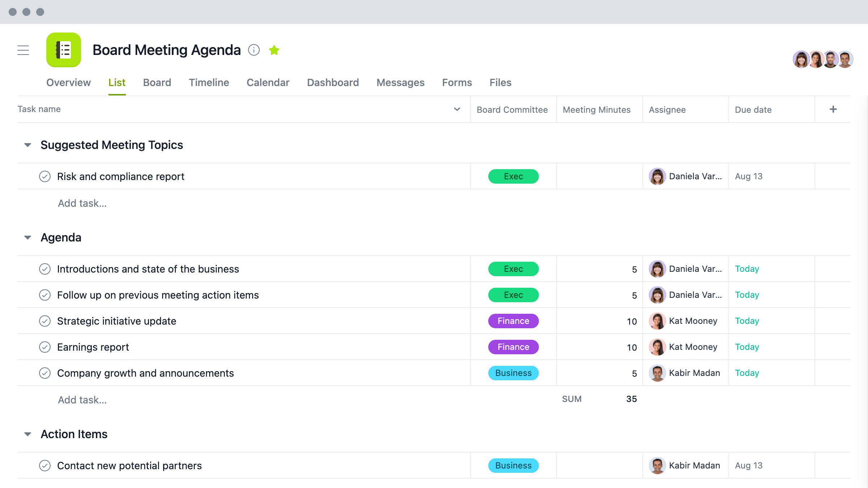
Task: Toggle the Risk and compliance report task complete
Action: coord(45,176)
